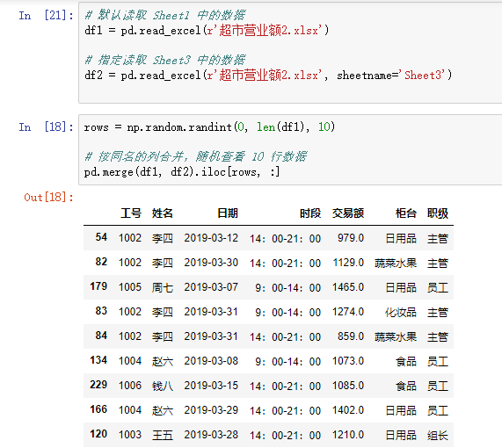Click the date 2019-03-29
This screenshot has height=448, width=502.
(x=211, y=410)
